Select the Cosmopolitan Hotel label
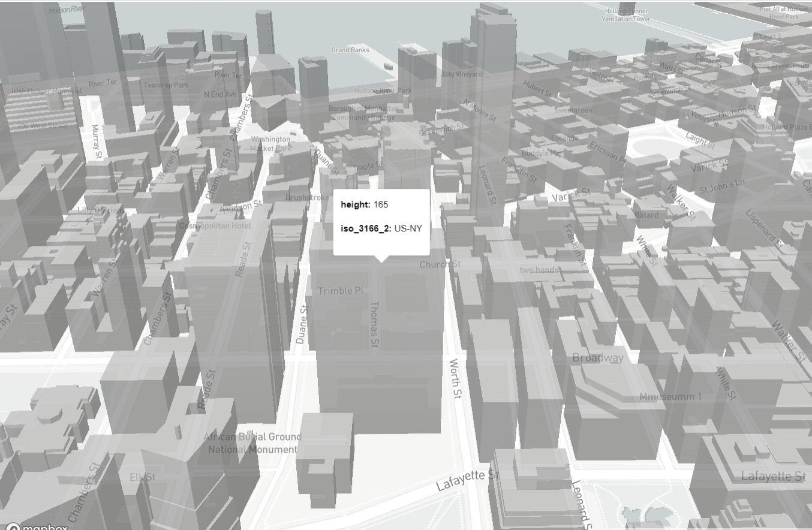The width and height of the screenshot is (812, 530). 216,226
